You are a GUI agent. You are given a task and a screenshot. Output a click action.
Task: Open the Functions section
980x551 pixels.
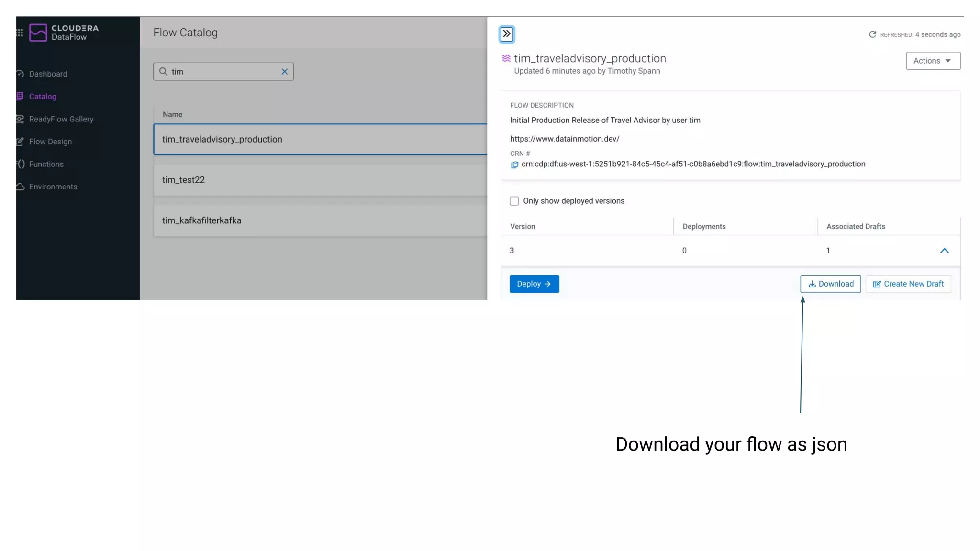click(46, 164)
